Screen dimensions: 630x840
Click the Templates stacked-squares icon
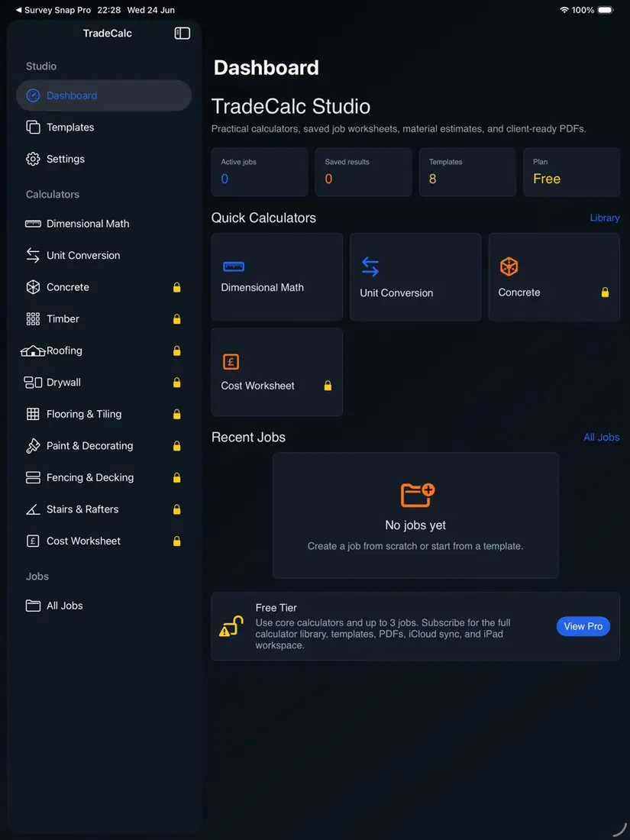[33, 127]
